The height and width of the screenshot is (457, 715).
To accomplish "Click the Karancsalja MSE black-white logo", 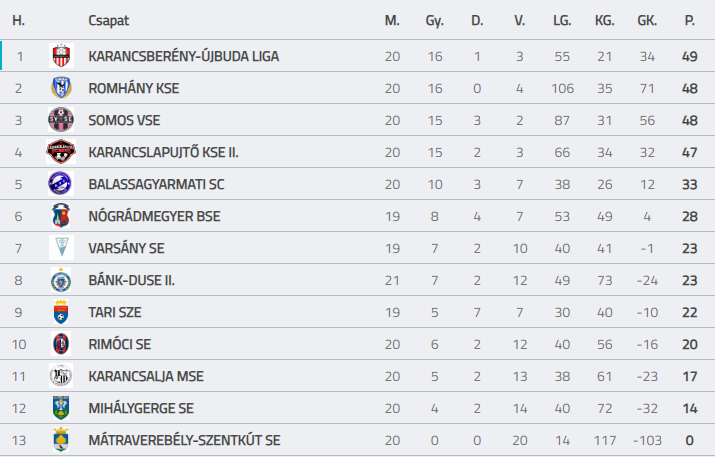I will (61, 376).
